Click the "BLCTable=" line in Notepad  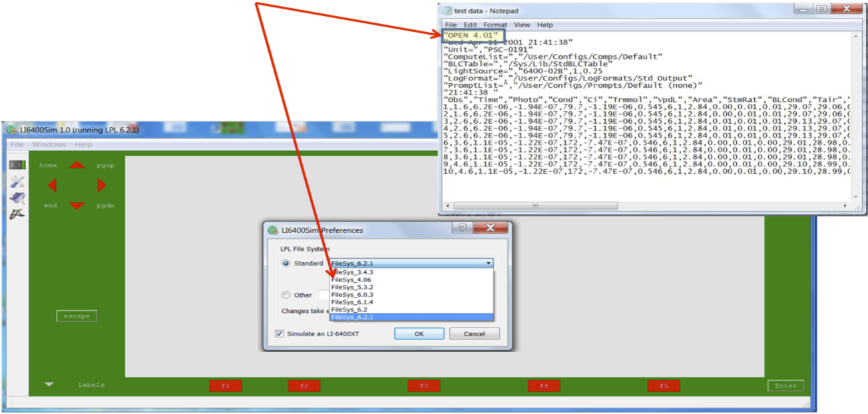527,64
